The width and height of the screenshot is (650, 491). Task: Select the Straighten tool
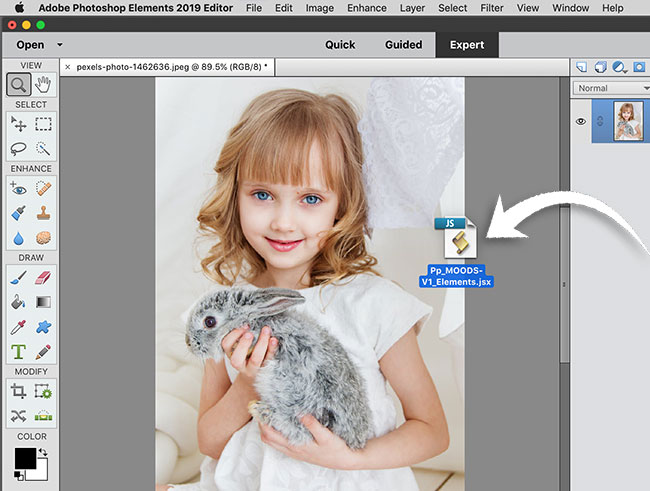[x=43, y=416]
